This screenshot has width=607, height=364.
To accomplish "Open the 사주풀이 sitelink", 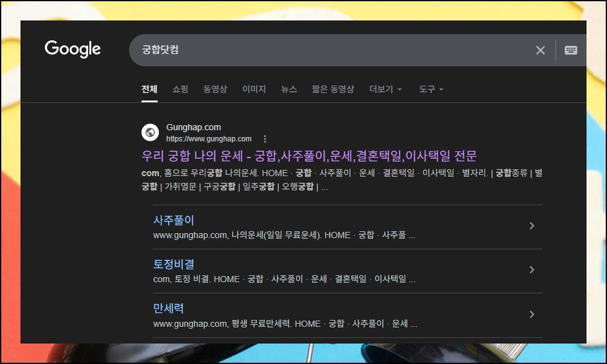I will pyautogui.click(x=173, y=220).
